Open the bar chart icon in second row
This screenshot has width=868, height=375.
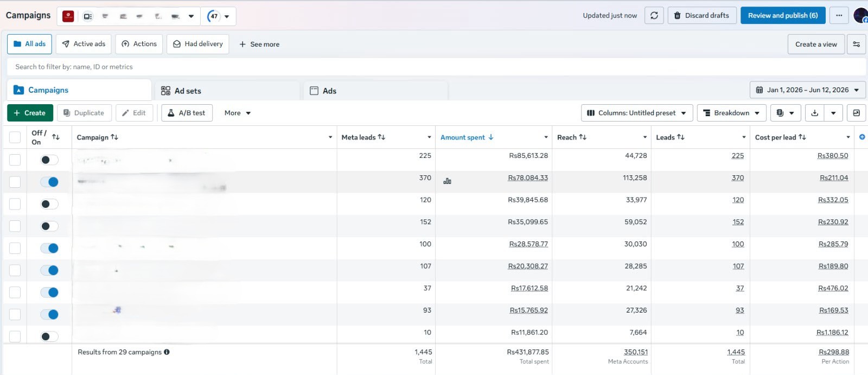point(447,181)
